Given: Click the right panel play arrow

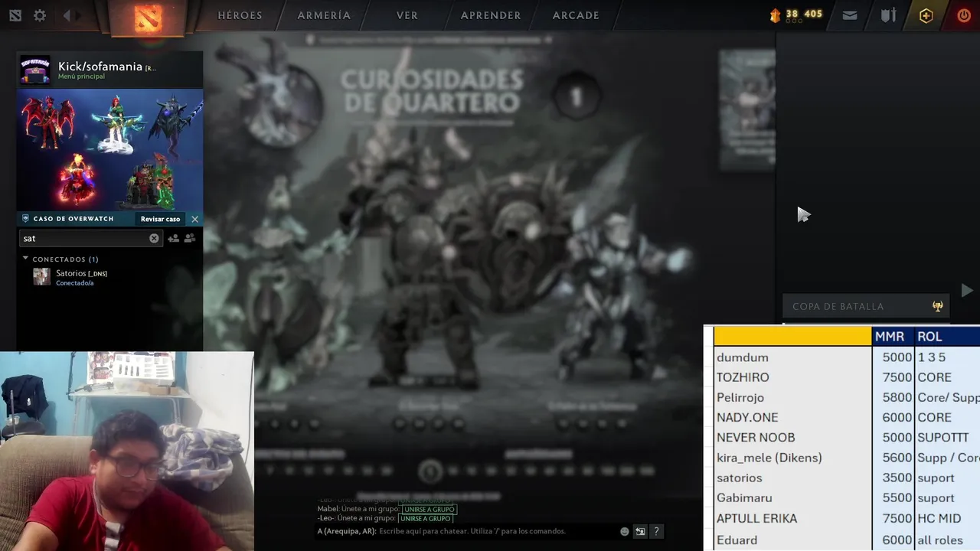Looking at the screenshot, I should [x=967, y=291].
